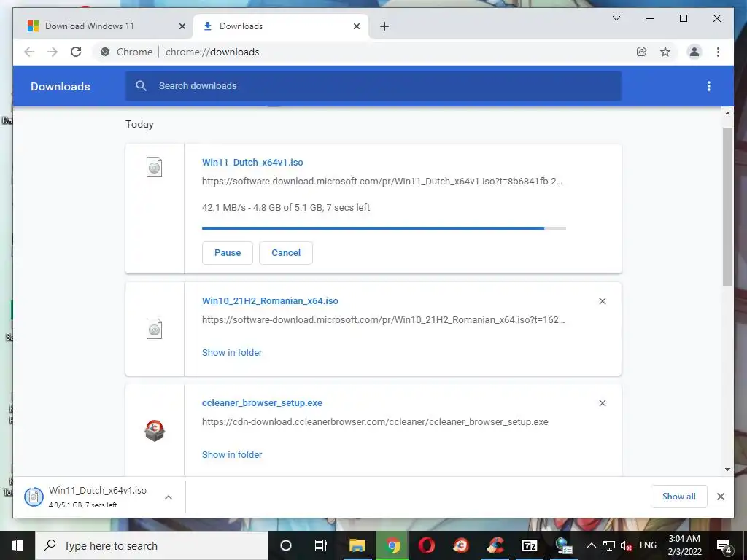Click the muted speaker tray icon
This screenshot has width=747, height=560.
click(626, 545)
